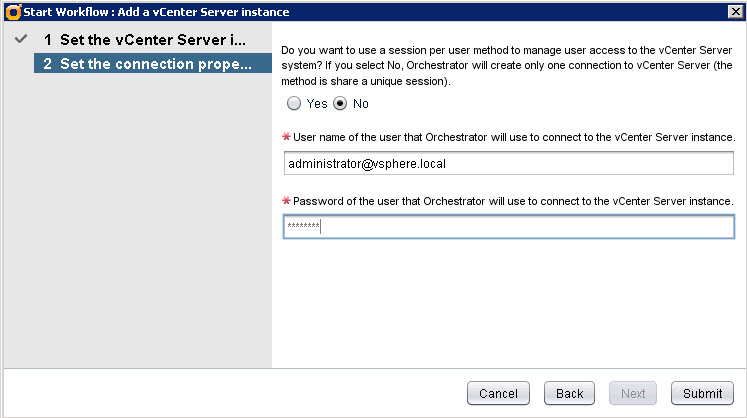
Task: Click the green checkmark beside step 1
Action: tap(20, 41)
